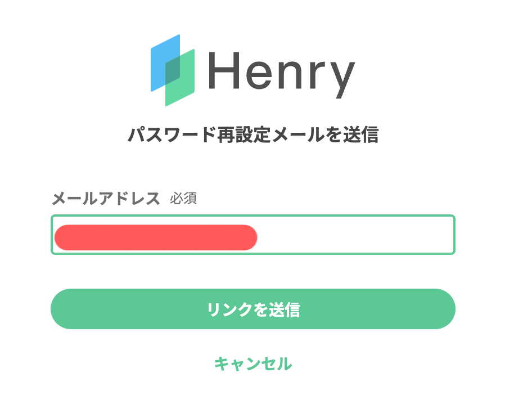Click the Henry logo icon

[173, 70]
